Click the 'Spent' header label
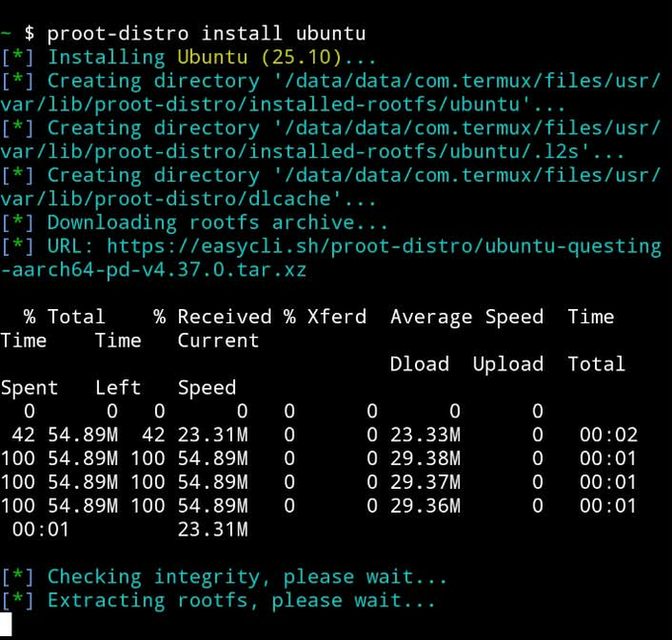This screenshot has height=640, width=672. 30,388
